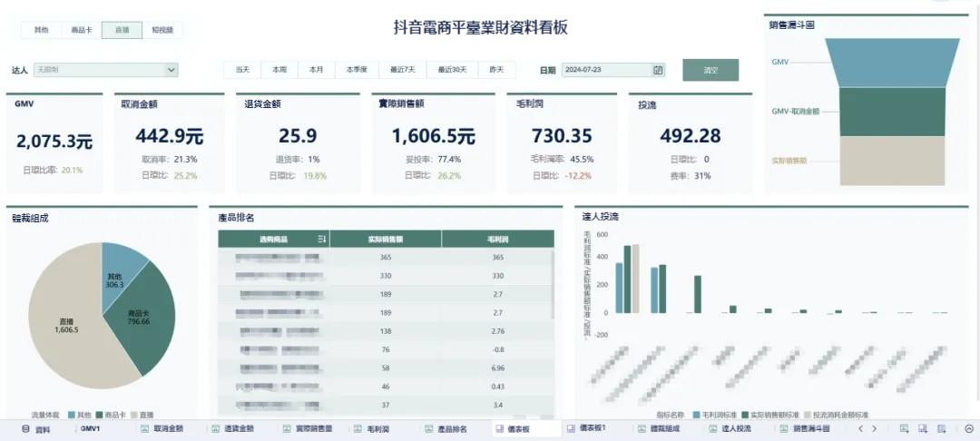Click the GMV funnel segment at the top
Viewport: 980px width, 441px height.
pyautogui.click(x=893, y=63)
